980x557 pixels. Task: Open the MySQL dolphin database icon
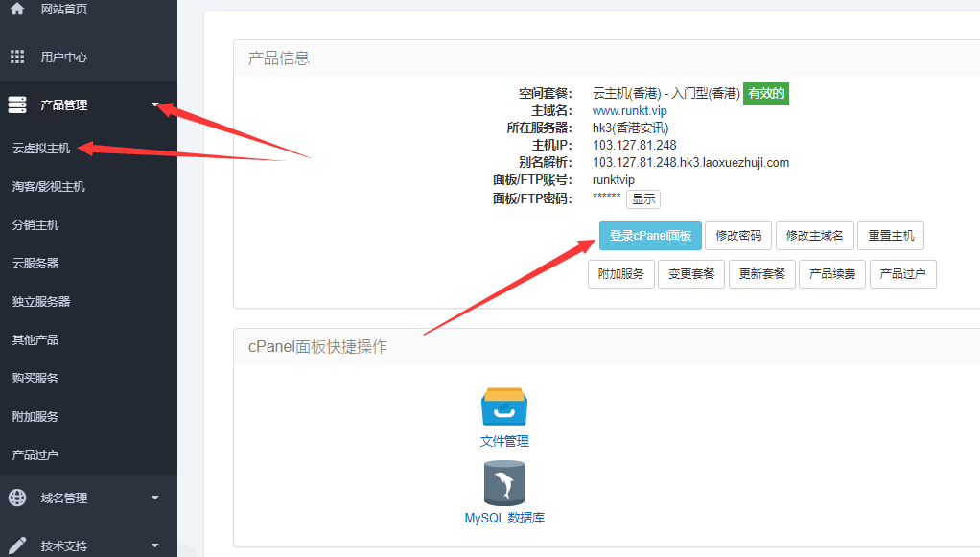click(x=503, y=483)
